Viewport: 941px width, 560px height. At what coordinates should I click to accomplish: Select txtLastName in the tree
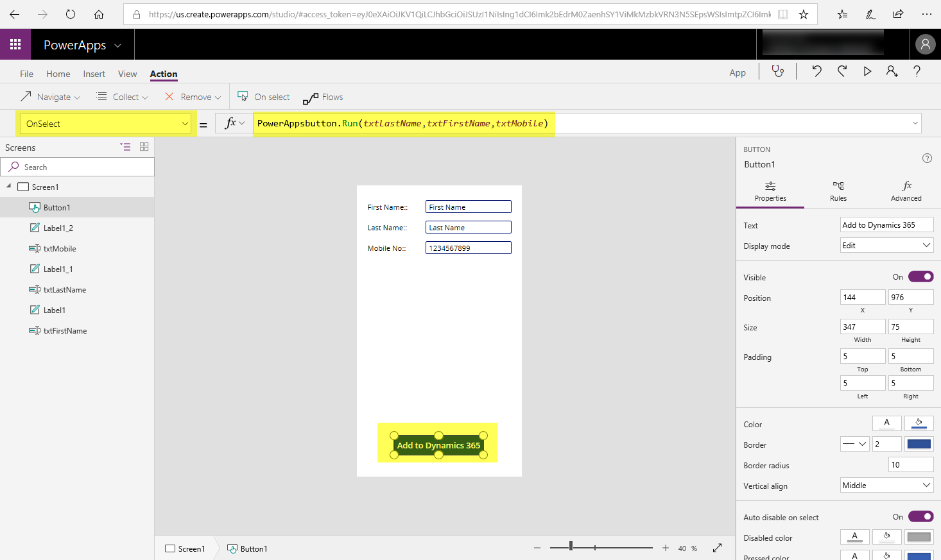65,289
